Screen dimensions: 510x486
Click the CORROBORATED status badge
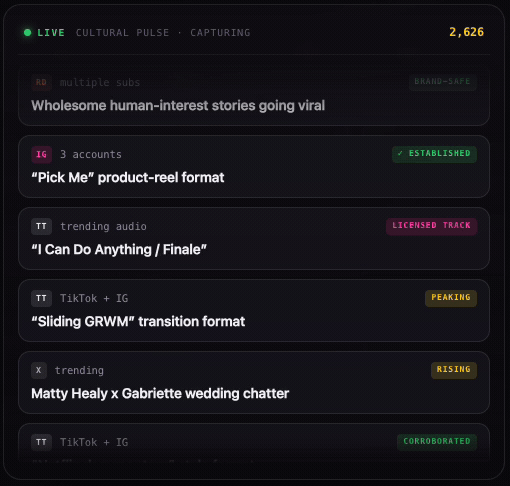pos(437,442)
